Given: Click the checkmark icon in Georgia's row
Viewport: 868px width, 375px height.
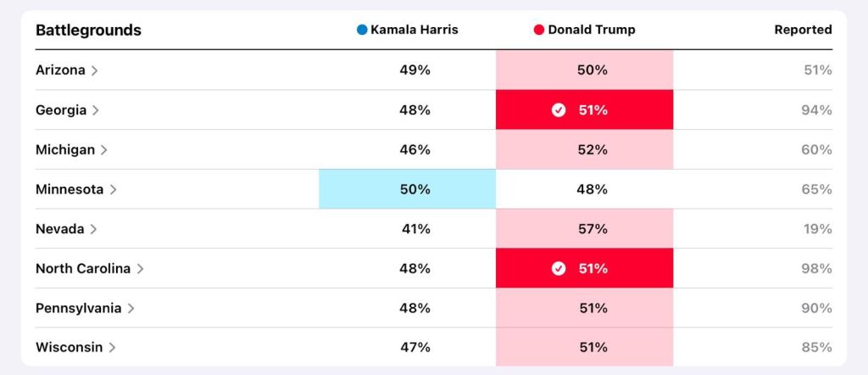Looking at the screenshot, I should (559, 110).
